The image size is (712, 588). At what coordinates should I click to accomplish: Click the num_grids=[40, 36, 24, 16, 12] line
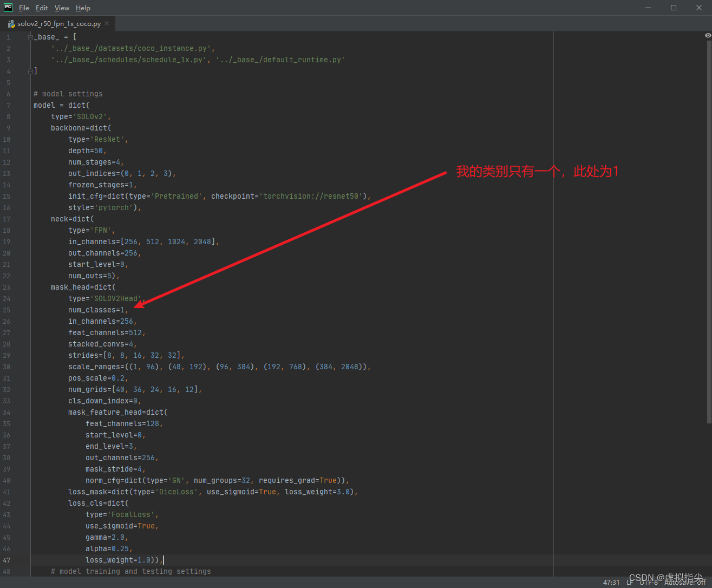pos(135,389)
